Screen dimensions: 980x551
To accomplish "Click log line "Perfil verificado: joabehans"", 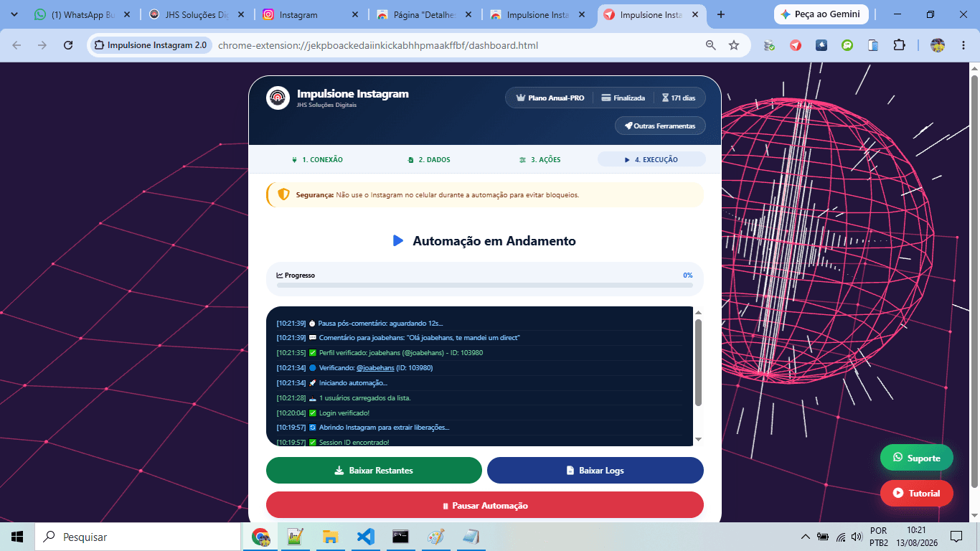I will tap(480, 353).
